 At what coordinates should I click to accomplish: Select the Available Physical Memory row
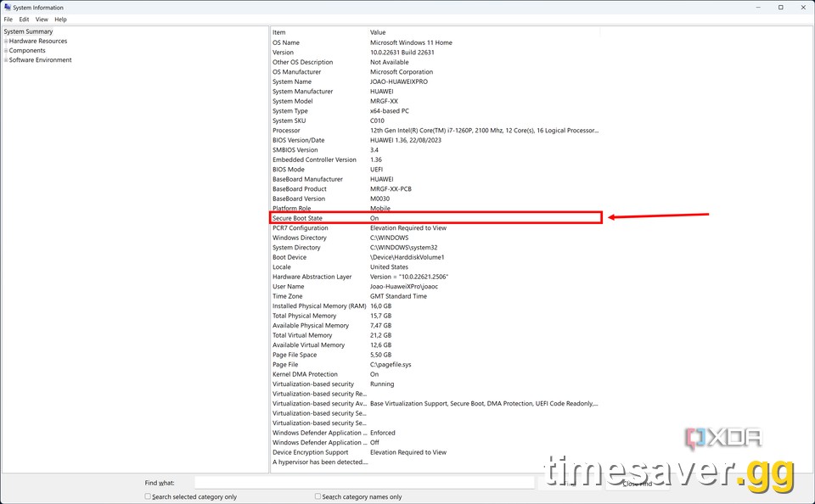[435, 325]
